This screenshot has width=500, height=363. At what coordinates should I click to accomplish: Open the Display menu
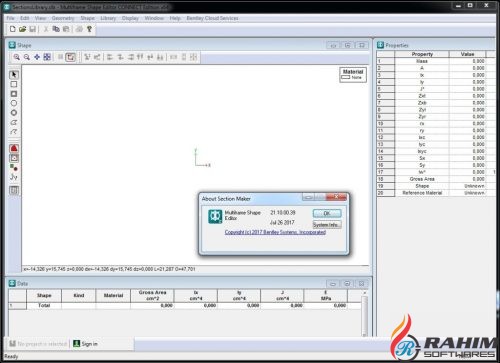pos(130,18)
